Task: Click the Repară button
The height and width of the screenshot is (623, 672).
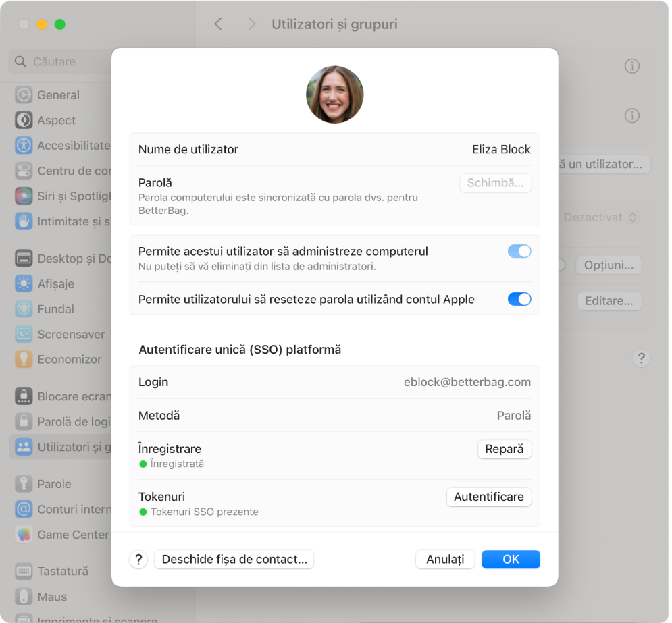Action: pyautogui.click(x=504, y=449)
